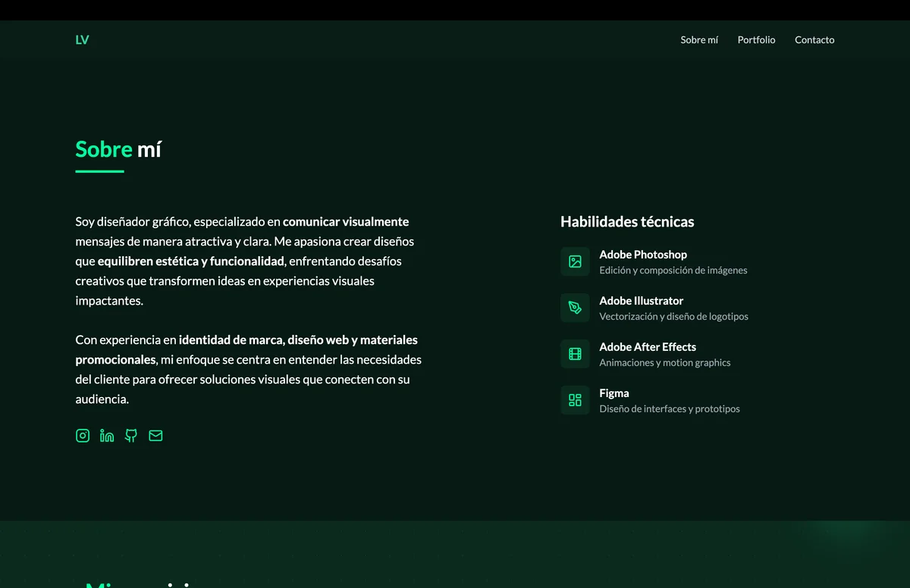Image resolution: width=910 pixels, height=588 pixels.
Task: Click the Adobe Photoshop skill title
Action: pos(643,255)
